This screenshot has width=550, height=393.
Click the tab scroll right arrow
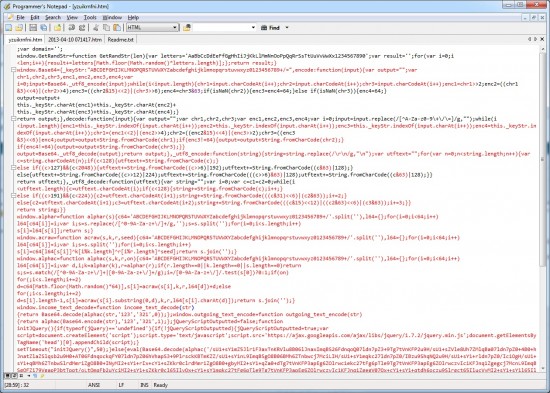(536, 39)
